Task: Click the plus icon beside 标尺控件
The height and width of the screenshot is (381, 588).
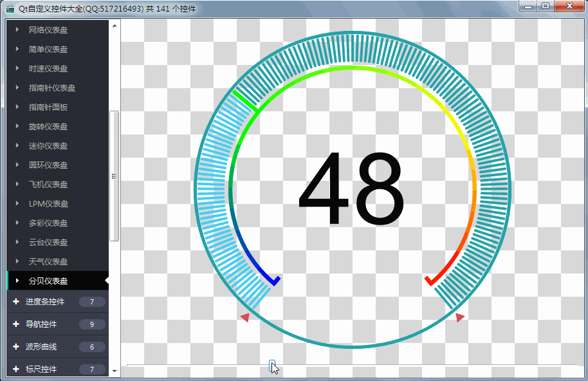Action: tap(15, 369)
